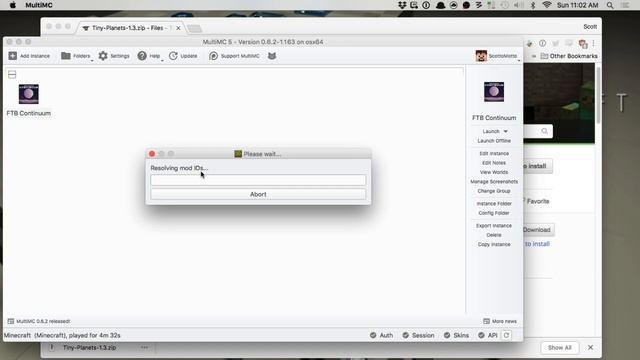640x360 pixels.
Task: Open MultiMC Settings gear
Action: (114, 56)
